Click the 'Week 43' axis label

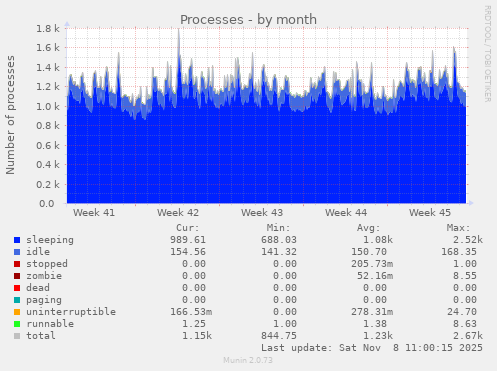click(x=262, y=213)
